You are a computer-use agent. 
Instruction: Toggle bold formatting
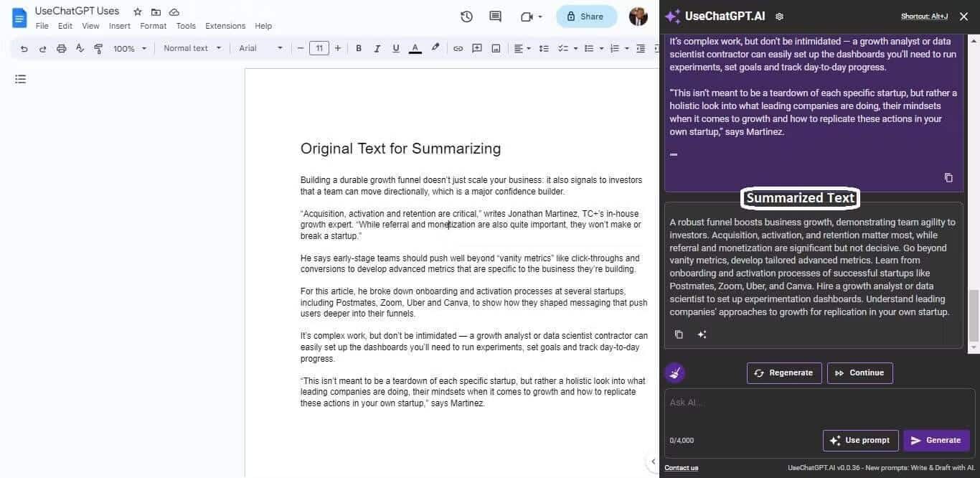pos(359,48)
